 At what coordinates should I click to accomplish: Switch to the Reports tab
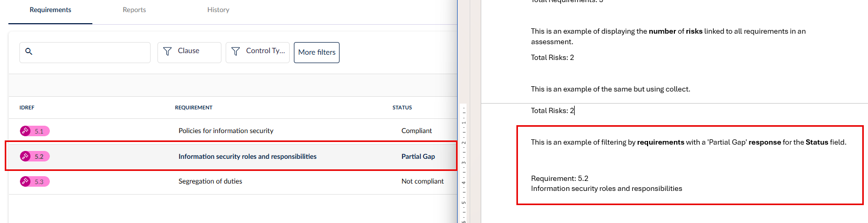tap(134, 10)
